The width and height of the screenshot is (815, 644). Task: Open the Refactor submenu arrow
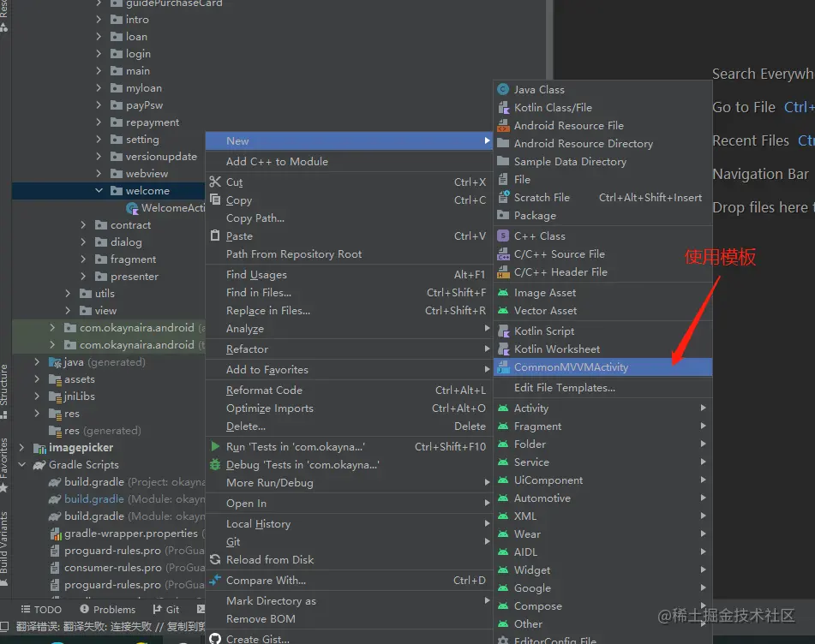[x=487, y=349]
